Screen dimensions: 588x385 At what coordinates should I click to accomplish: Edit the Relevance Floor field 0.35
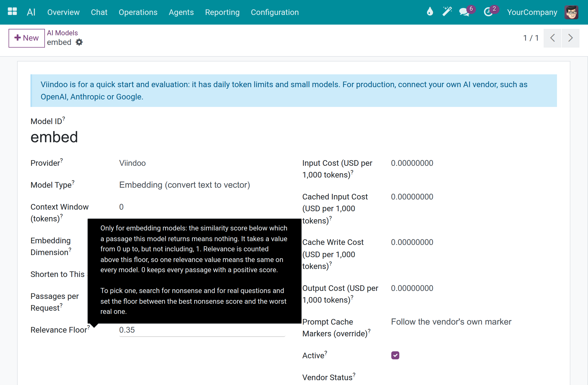click(x=202, y=330)
